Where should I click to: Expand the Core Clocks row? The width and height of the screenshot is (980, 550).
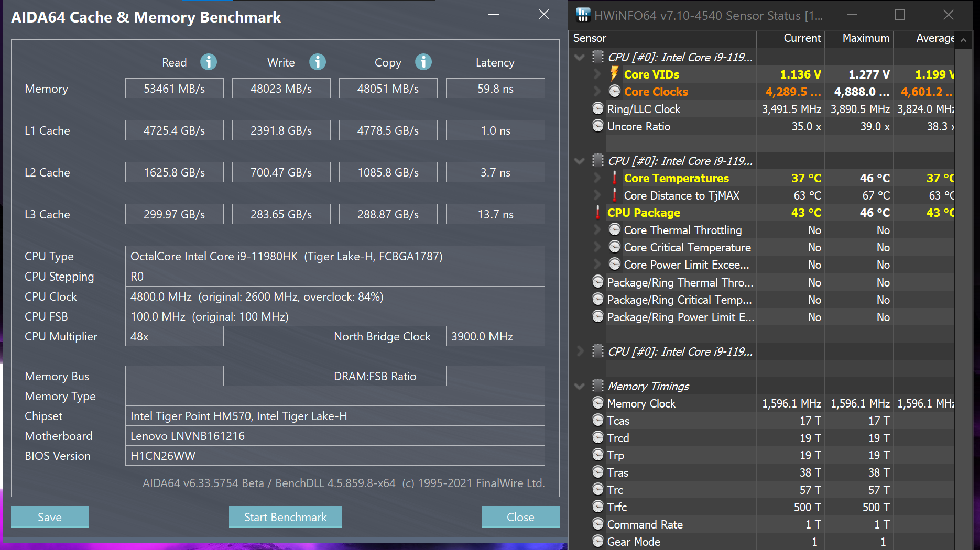[x=597, y=92]
